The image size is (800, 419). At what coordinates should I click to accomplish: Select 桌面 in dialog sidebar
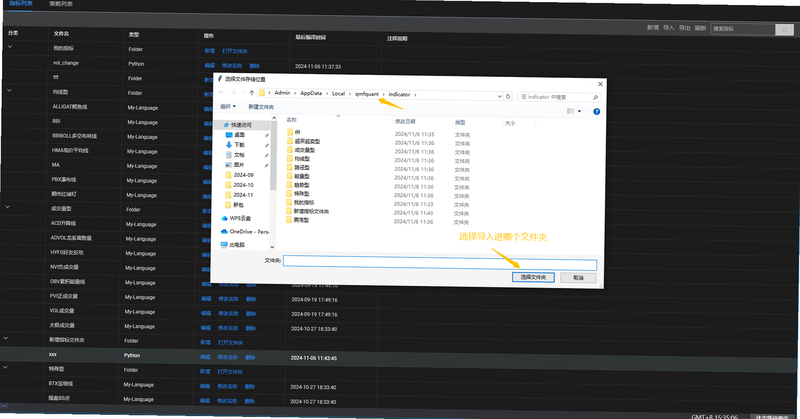[239, 135]
